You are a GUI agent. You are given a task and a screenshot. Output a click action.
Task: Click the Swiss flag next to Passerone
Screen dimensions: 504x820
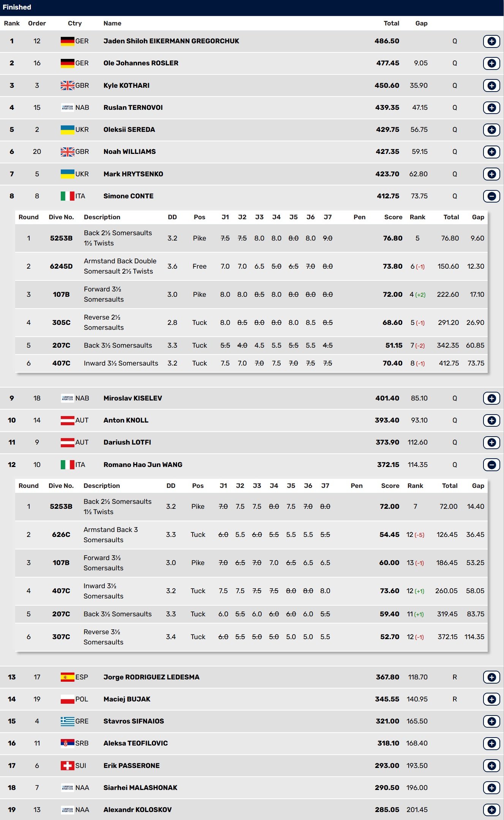[x=68, y=766]
